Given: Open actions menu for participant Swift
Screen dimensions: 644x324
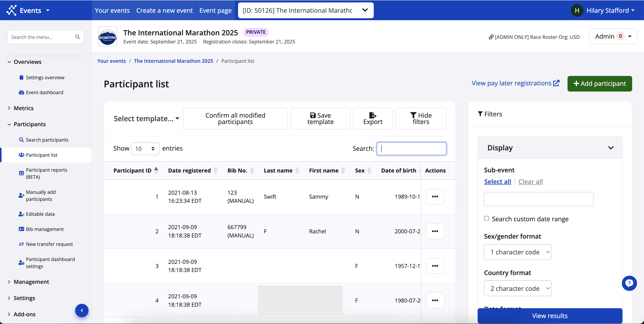Looking at the screenshot, I should click(435, 196).
